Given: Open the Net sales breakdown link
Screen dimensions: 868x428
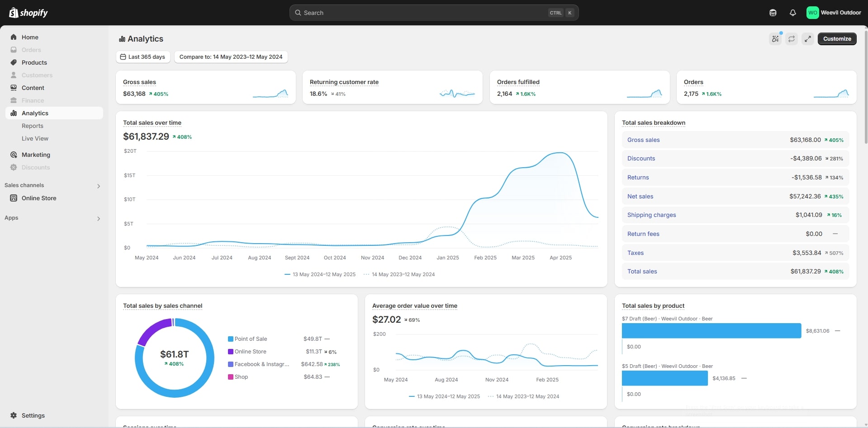Looking at the screenshot, I should click(640, 196).
